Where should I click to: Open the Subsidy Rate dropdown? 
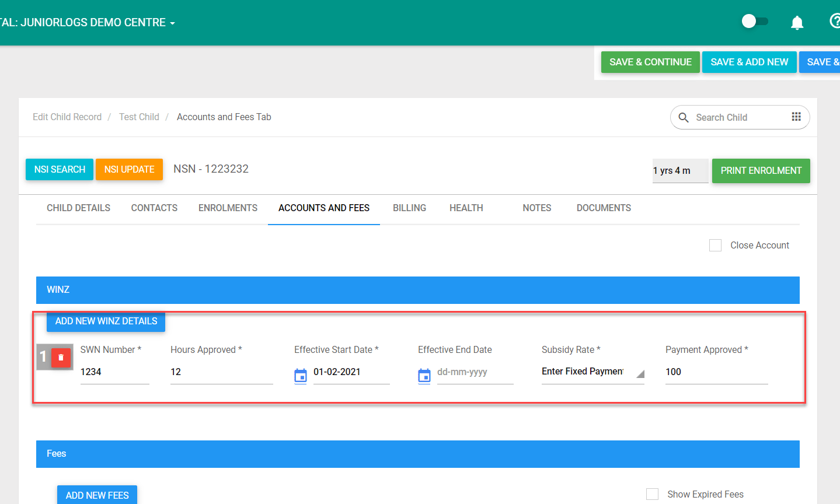pyautogui.click(x=592, y=372)
